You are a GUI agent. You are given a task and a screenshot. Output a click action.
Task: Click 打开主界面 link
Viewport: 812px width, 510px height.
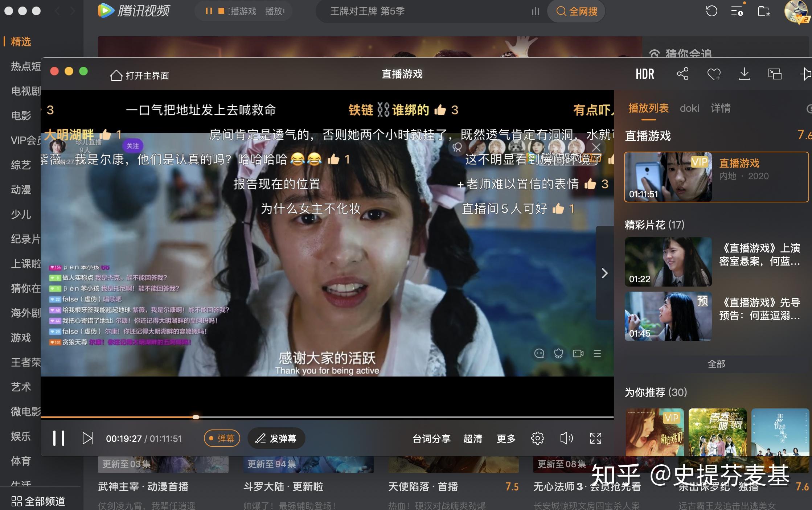[140, 75]
